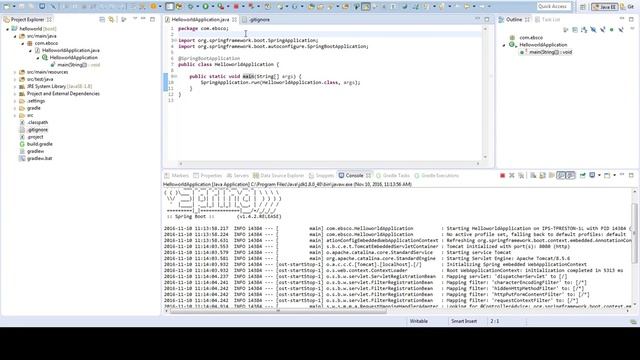Select the Outline view tab
Viewport: 640px width, 360px height.
point(514,20)
